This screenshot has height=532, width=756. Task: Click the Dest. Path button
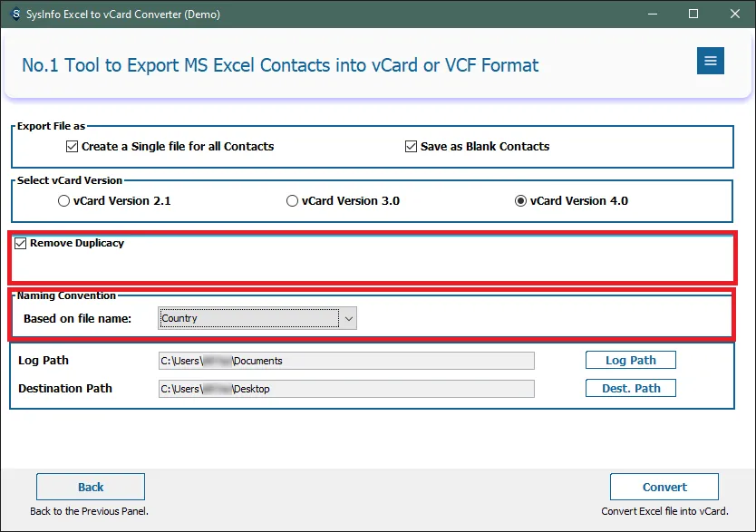coord(630,388)
